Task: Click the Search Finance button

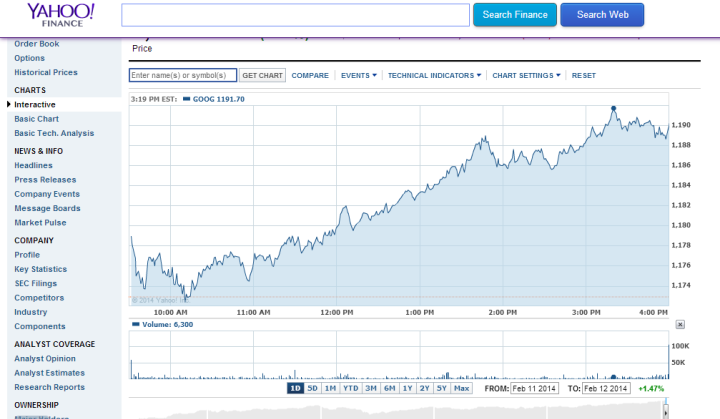Action: pyautogui.click(x=515, y=15)
